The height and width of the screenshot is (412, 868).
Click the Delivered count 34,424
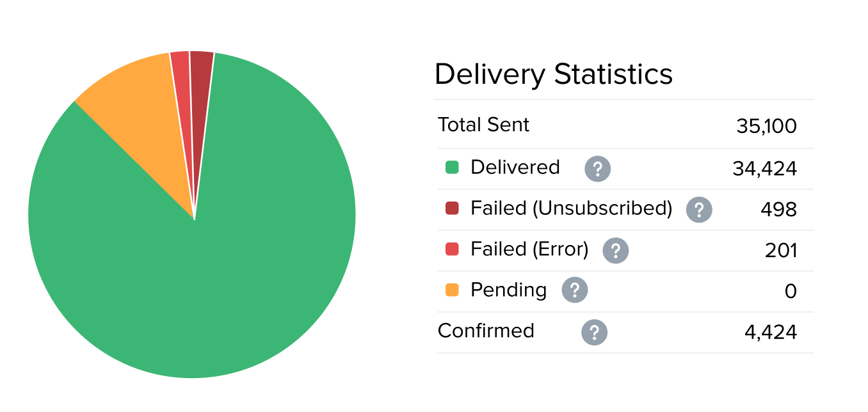tap(764, 169)
